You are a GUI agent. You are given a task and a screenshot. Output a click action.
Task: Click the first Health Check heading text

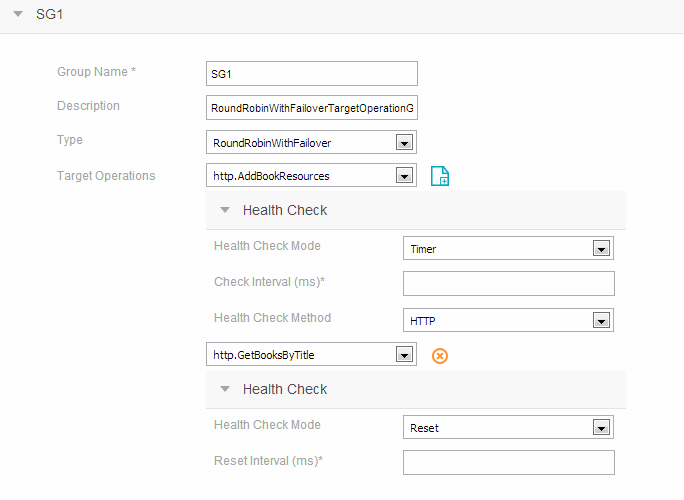point(285,210)
